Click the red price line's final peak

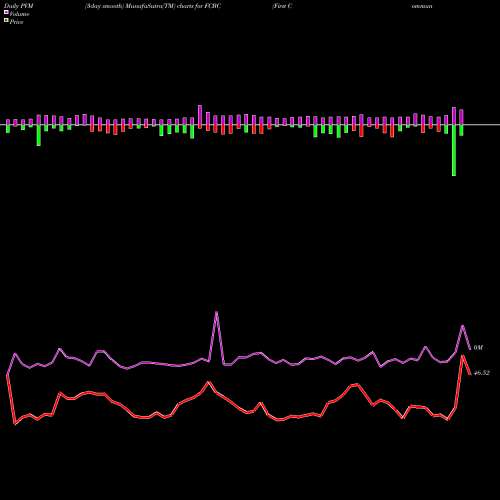tap(463, 357)
